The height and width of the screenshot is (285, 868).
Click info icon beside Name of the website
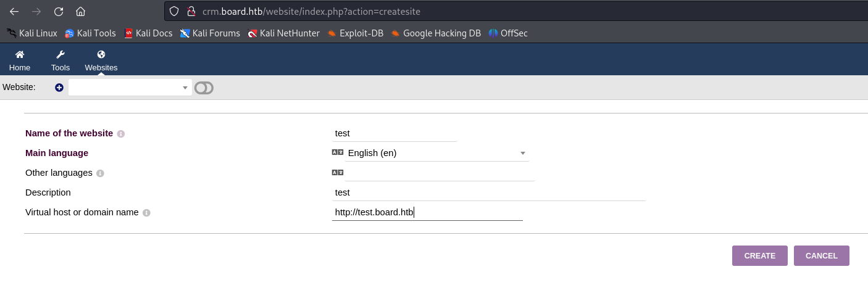[x=121, y=134]
